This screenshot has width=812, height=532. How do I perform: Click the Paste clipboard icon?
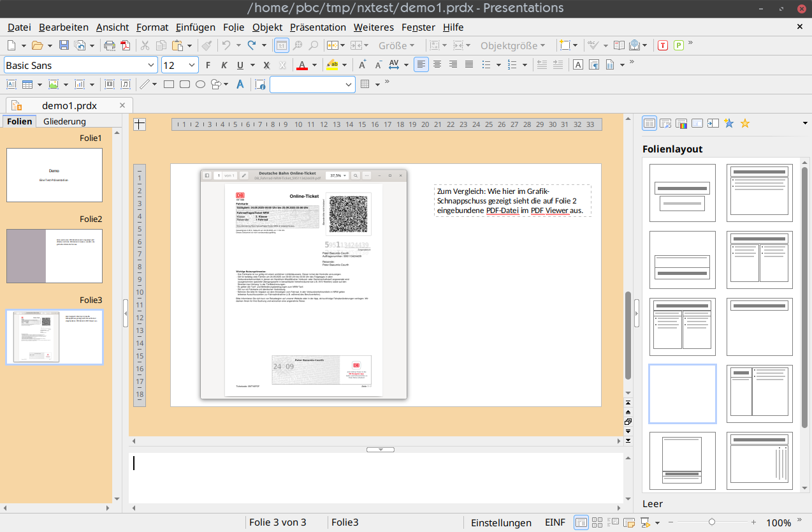(x=177, y=45)
